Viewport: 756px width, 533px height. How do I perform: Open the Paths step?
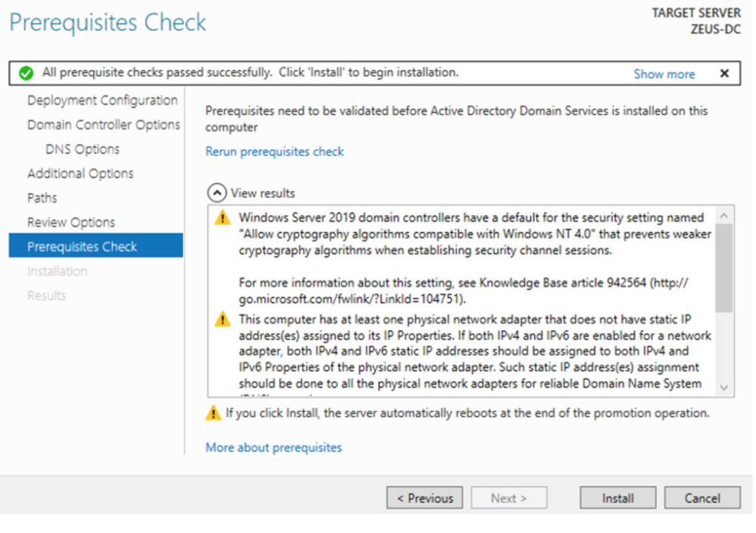[x=42, y=198]
